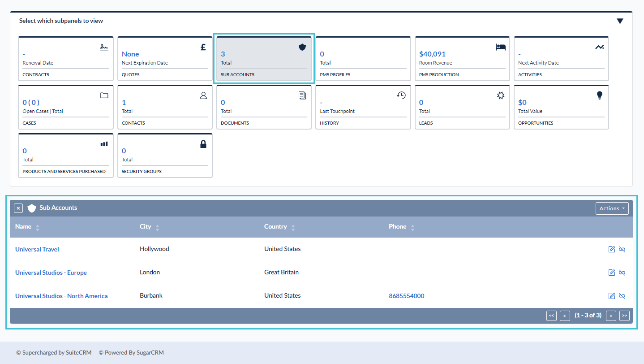Click the shield icon on Sub Accounts card
The width and height of the screenshot is (644, 364).
302,47
